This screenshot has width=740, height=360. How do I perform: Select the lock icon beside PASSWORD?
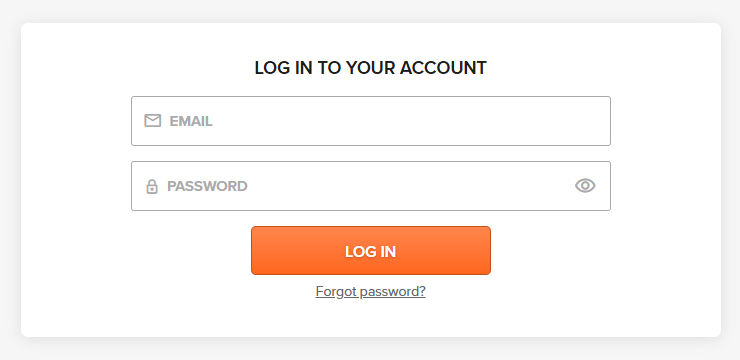[151, 186]
